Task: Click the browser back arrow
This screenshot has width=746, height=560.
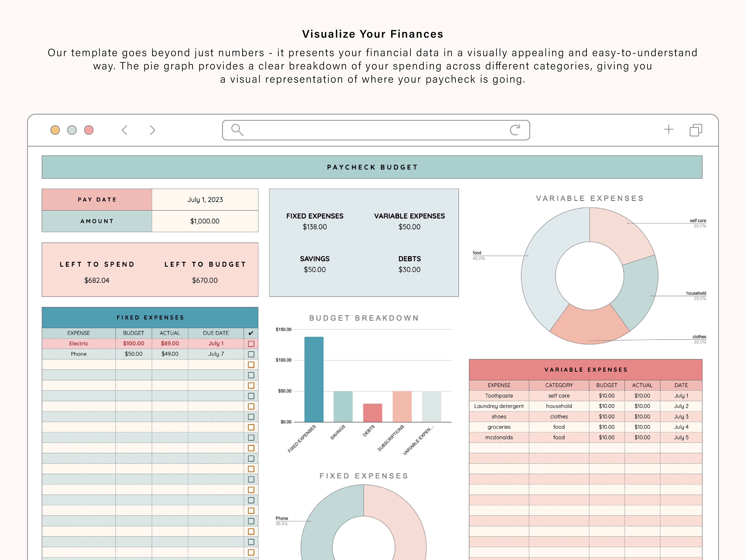Action: tap(125, 130)
